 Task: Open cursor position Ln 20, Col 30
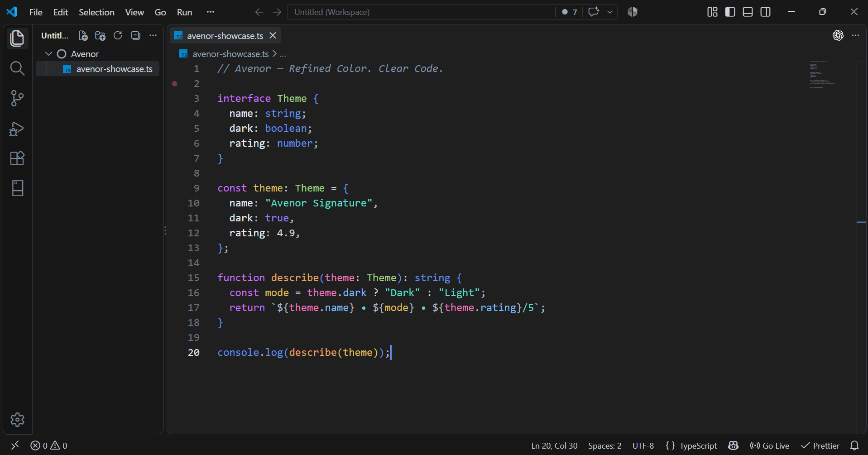point(554,445)
